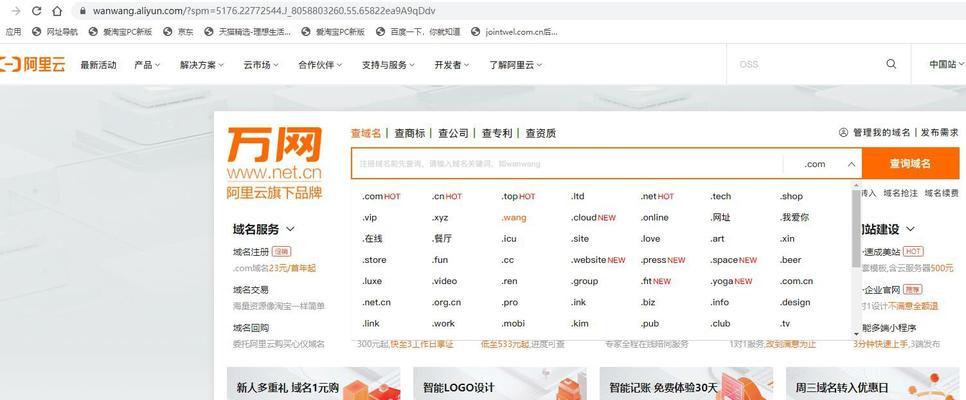Open the 中国站 region selector
The width and height of the screenshot is (966, 400).
click(x=946, y=64)
